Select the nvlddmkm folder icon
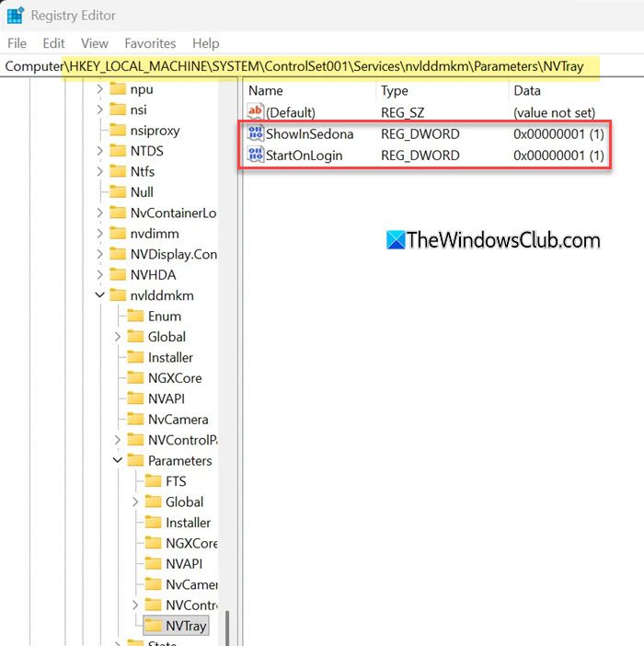This screenshot has width=644, height=646. [118, 295]
